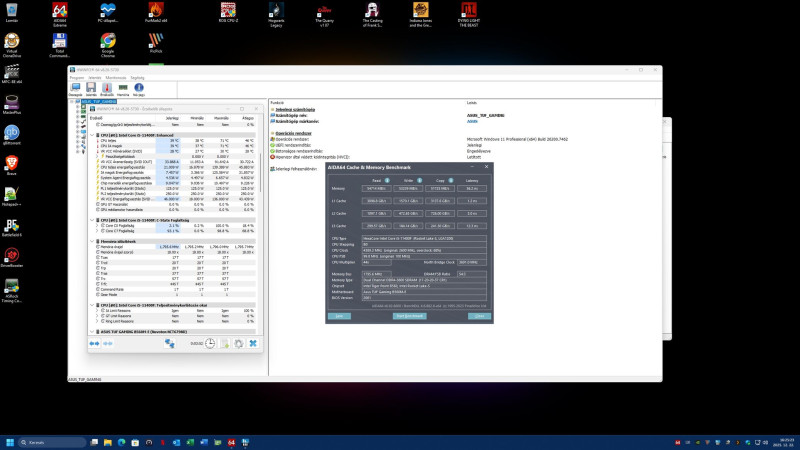800x450 pixels.
Task: Collapse the CPU C-State sensor group
Action: click(x=92, y=220)
